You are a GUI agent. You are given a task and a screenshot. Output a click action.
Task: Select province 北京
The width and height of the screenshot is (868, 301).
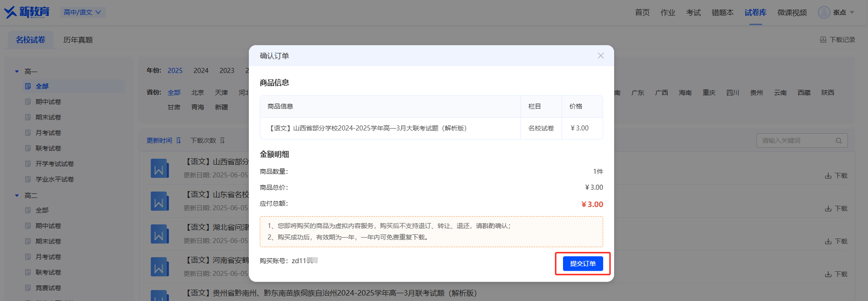[x=198, y=93]
